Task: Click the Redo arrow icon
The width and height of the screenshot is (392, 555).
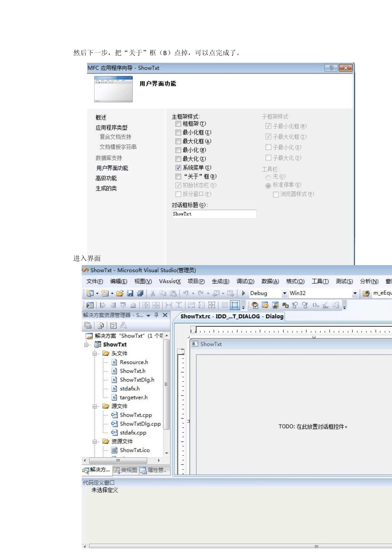Action: 201,293
